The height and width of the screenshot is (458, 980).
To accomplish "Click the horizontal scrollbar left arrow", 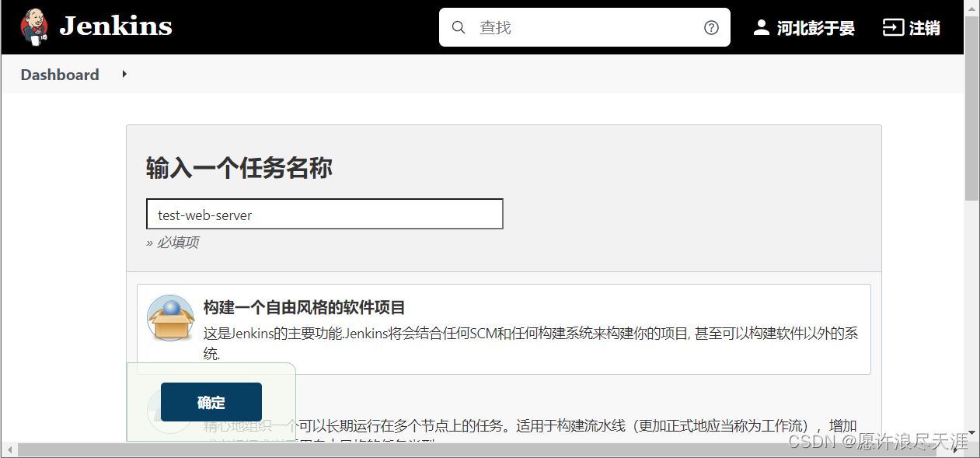I will point(9,450).
